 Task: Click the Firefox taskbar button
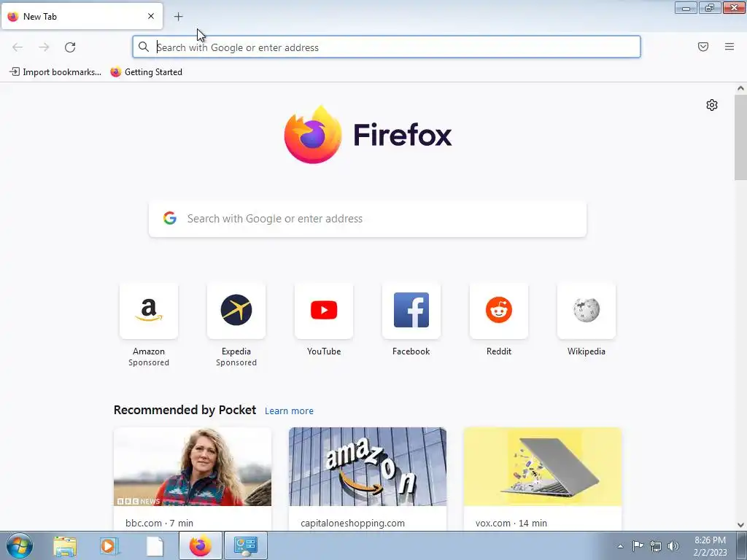[201, 545]
